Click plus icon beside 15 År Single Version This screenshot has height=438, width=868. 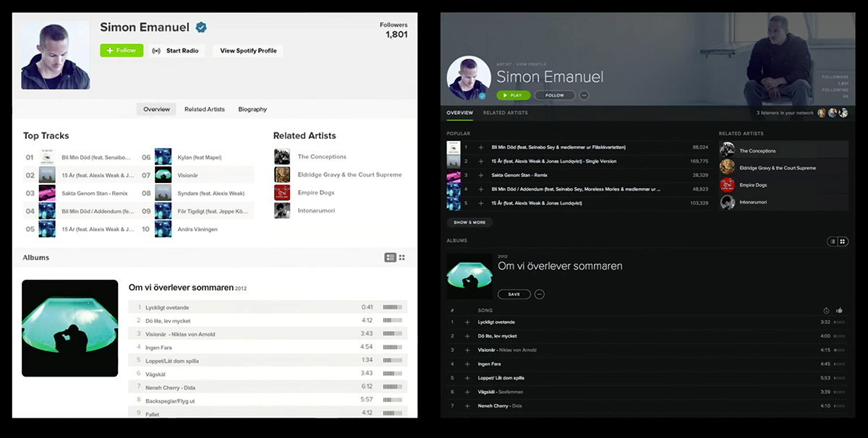coord(481,161)
